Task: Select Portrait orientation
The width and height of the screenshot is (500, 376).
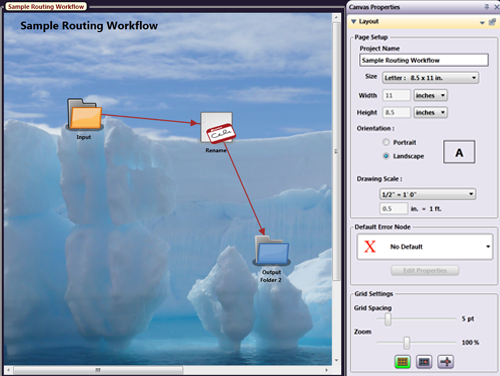Action: tap(386, 142)
